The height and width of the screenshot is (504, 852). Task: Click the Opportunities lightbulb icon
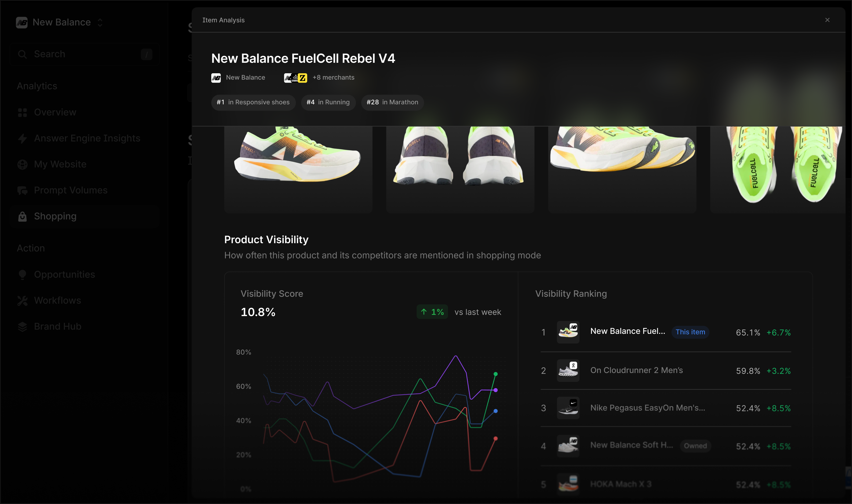23,275
